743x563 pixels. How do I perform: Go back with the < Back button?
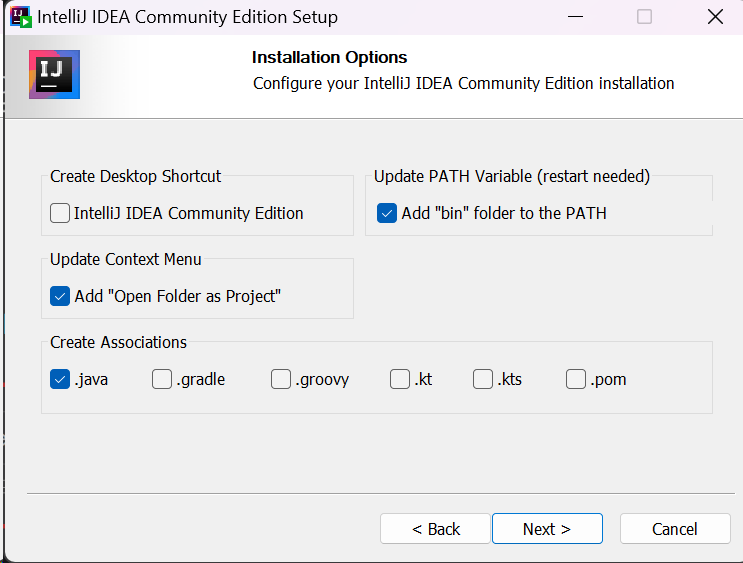[x=435, y=529]
